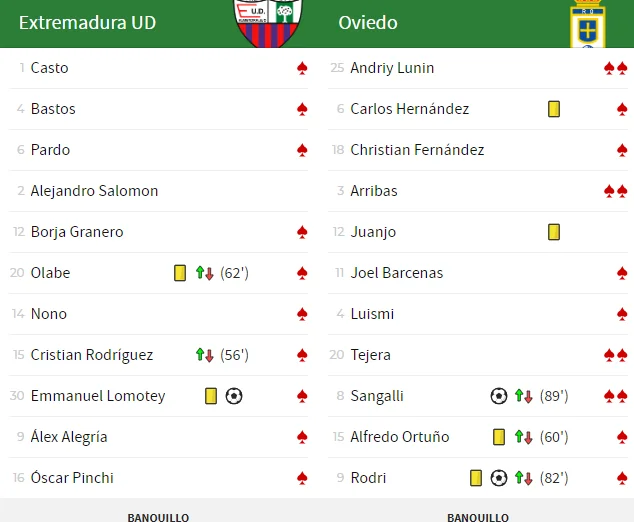634x522 pixels.
Task: Click Cristian Rodríguez's substitution arrows icon
Action: (205, 355)
